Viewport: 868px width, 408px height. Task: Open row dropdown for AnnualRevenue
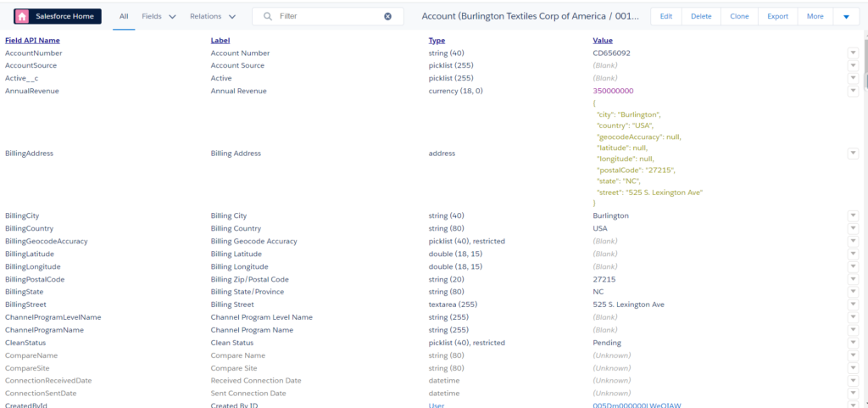click(x=853, y=91)
